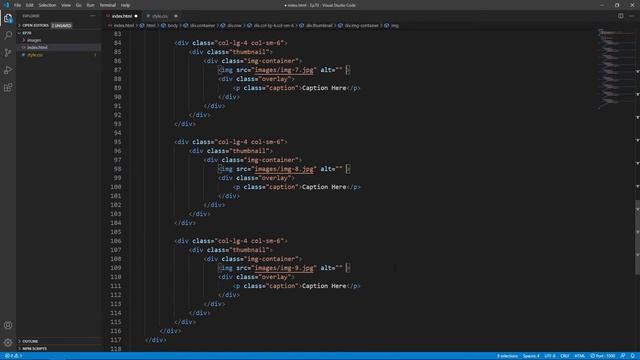The height and width of the screenshot is (360, 640).
Task: Close the style.css tab via its dot
Action: tap(176, 16)
